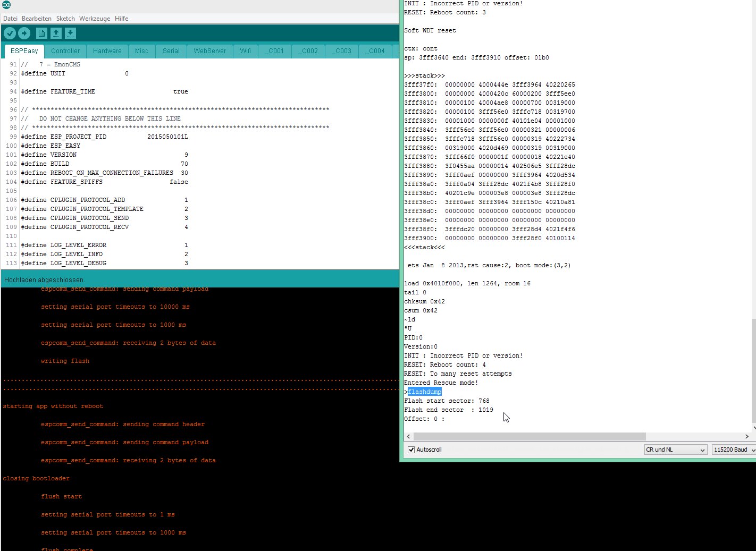756x551 pixels.
Task: Open a sketch with the Open arrow icon
Action: coord(56,33)
